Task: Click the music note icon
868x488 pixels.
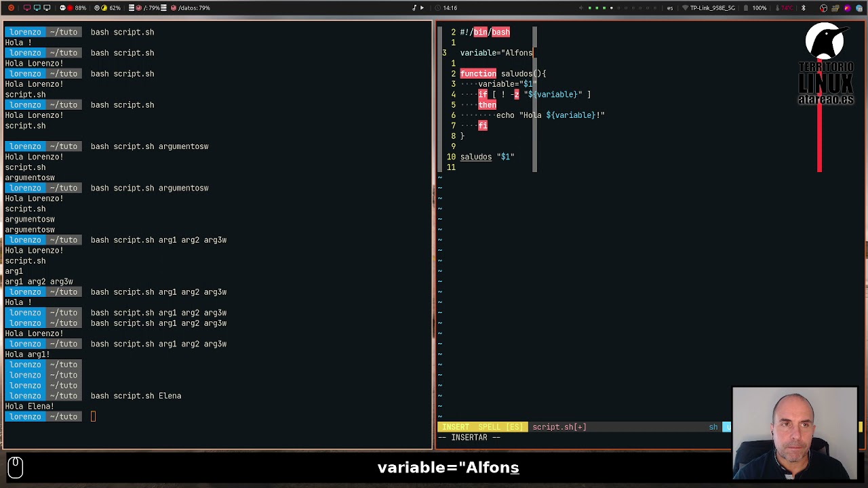Action: point(414,8)
